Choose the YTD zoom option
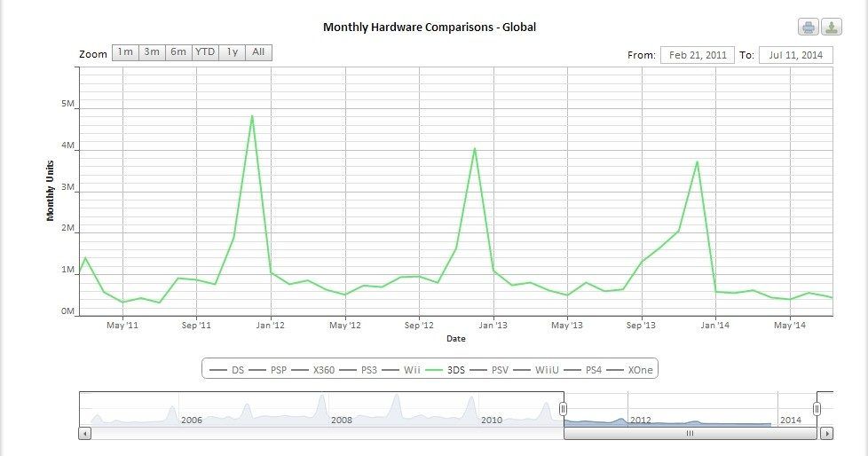The height and width of the screenshot is (456, 868). point(205,52)
